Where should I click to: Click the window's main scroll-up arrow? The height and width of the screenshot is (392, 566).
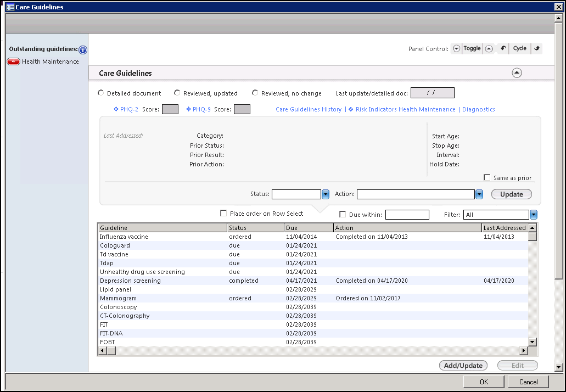[x=559, y=18]
